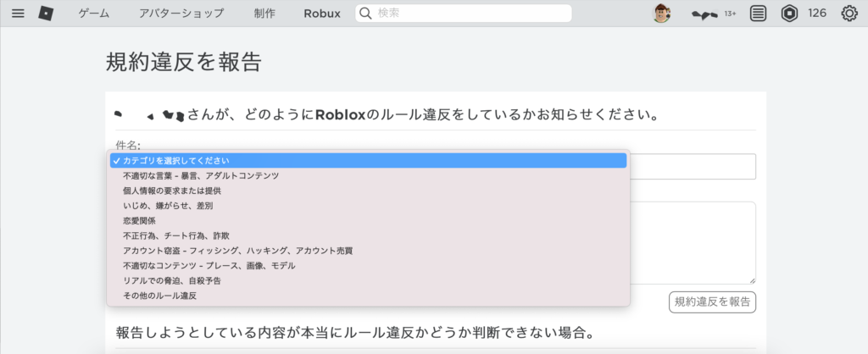Viewport: 868px width, 354px height.
Task: Click the Robux hexagon icon
Action: coord(789,14)
